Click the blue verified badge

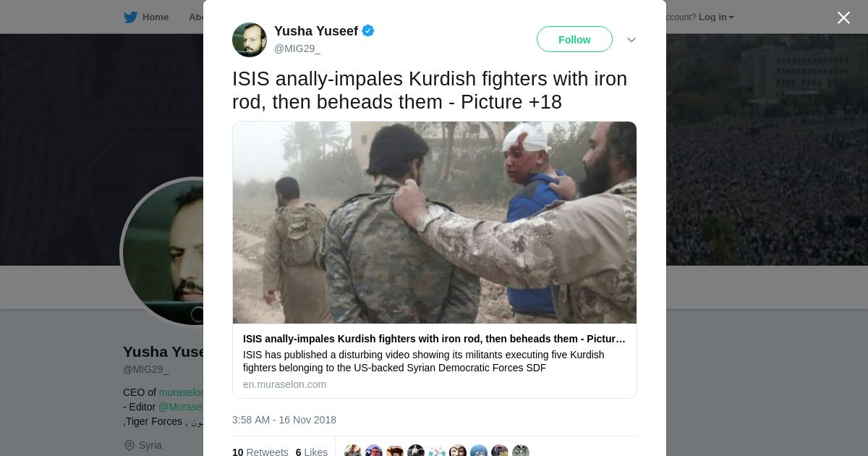pos(368,30)
